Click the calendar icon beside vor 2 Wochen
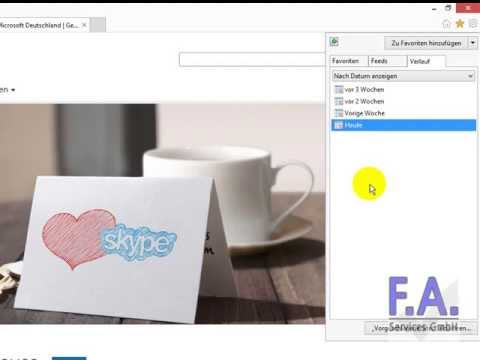The image size is (480, 360). (339, 101)
